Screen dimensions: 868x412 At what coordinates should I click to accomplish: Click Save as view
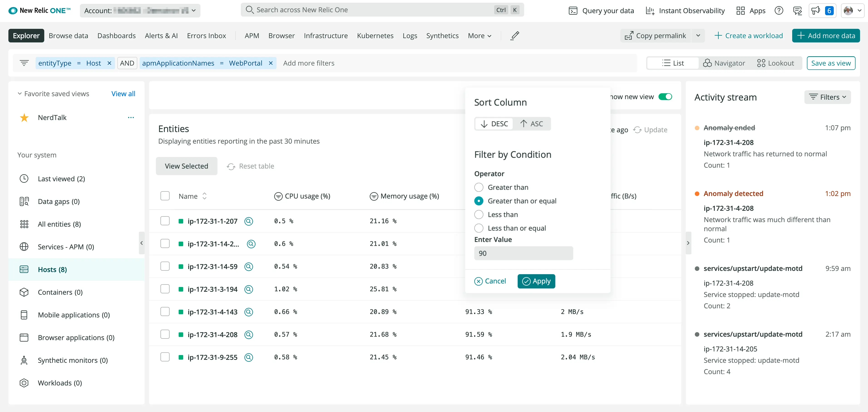click(x=831, y=63)
